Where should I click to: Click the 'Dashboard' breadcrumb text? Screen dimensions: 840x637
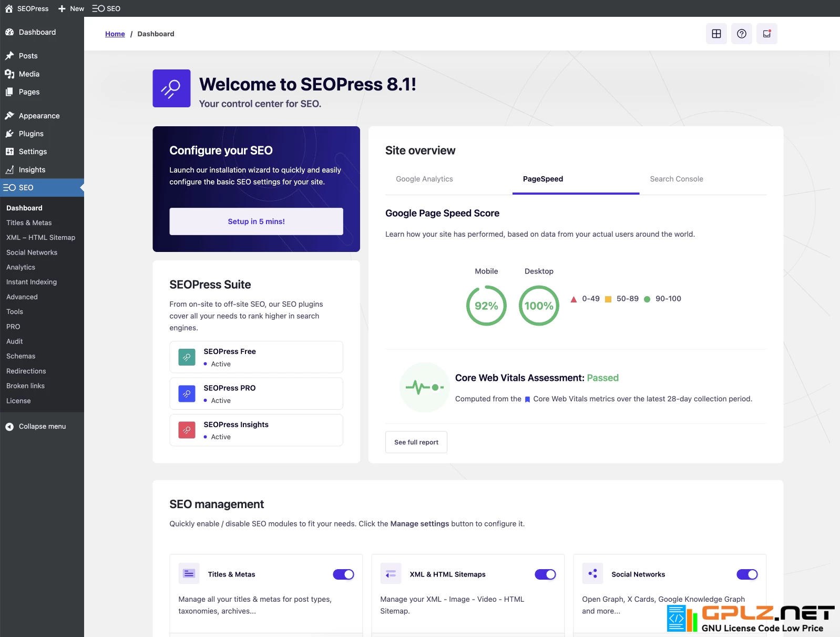tap(156, 34)
